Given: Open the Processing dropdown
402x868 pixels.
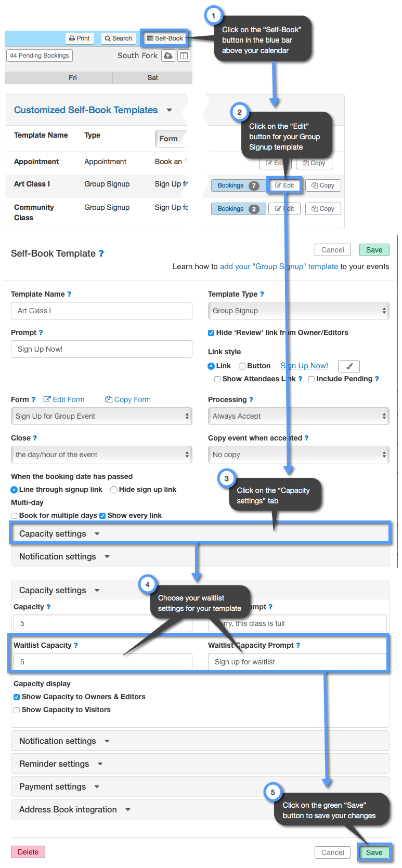Looking at the screenshot, I should click(x=298, y=416).
